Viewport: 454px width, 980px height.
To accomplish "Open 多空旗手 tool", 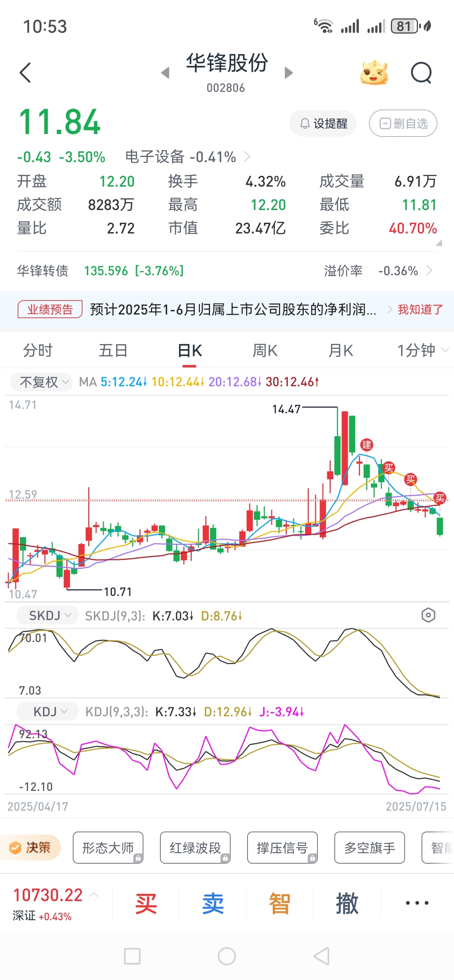I will coord(370,848).
